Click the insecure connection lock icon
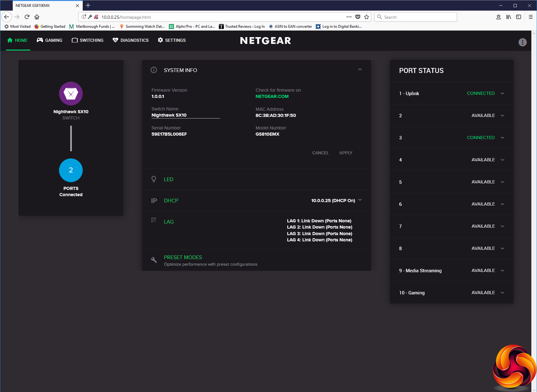Image resolution: width=537 pixels, height=392 pixels. point(96,17)
